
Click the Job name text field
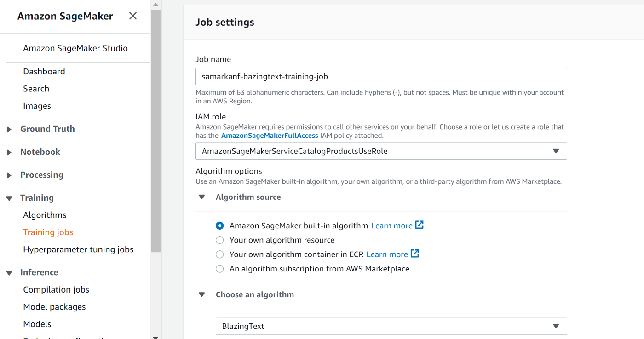(x=381, y=77)
